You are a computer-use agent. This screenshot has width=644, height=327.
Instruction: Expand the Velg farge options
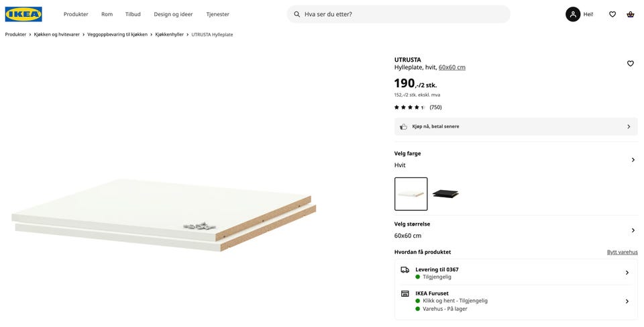point(633,160)
